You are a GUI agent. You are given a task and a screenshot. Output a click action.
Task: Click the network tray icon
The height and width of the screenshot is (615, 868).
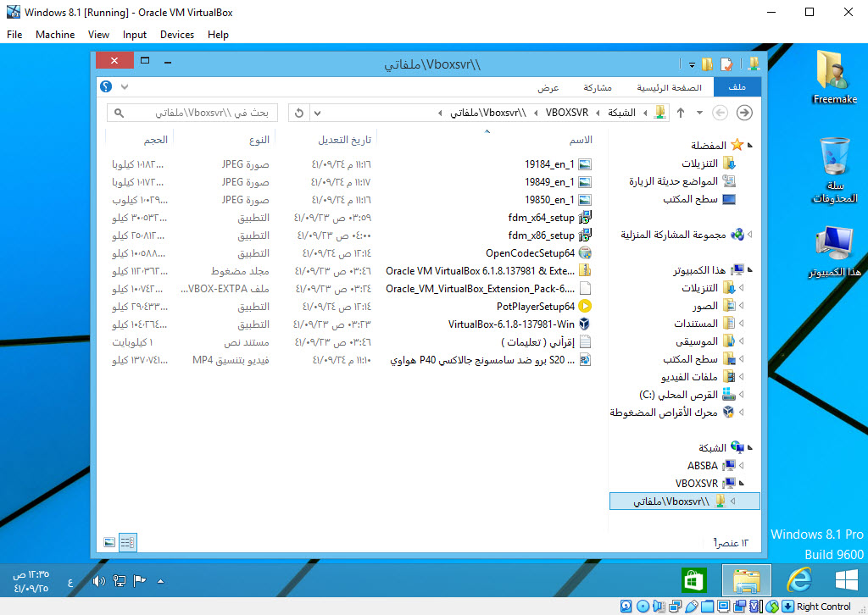coord(119,581)
